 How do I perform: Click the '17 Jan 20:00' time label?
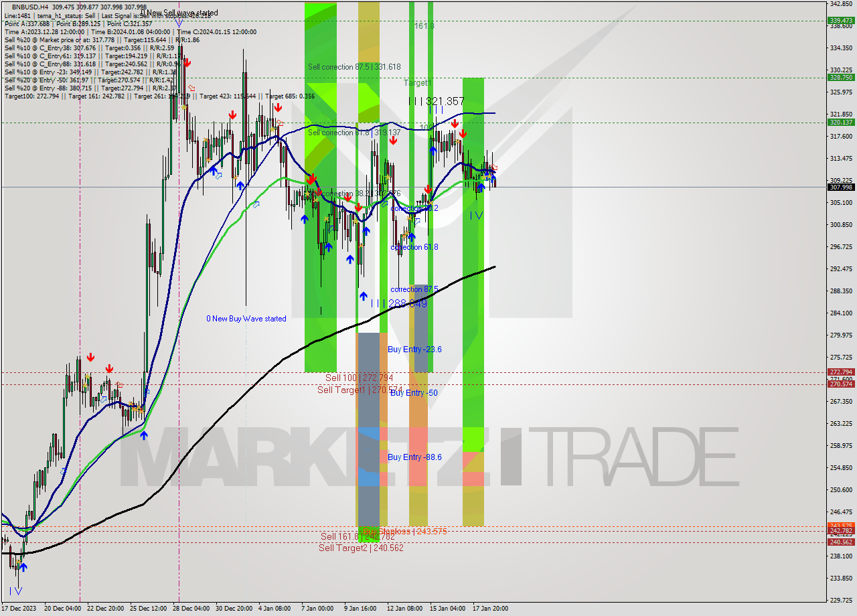[490, 609]
